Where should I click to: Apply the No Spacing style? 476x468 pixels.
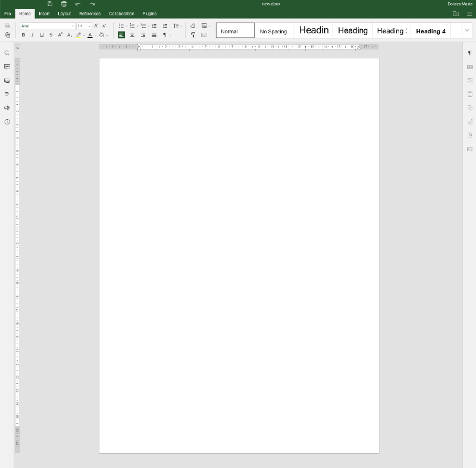(x=273, y=31)
